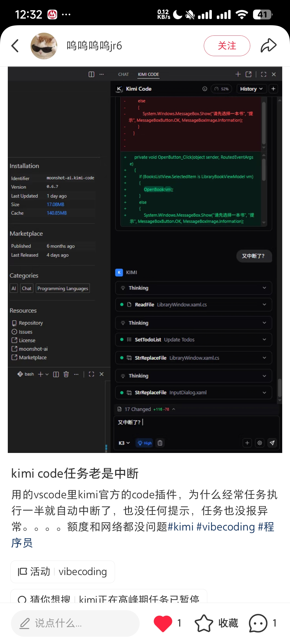Tap the muted bell status icon
This screenshot has width=290, height=644.
(x=190, y=14)
